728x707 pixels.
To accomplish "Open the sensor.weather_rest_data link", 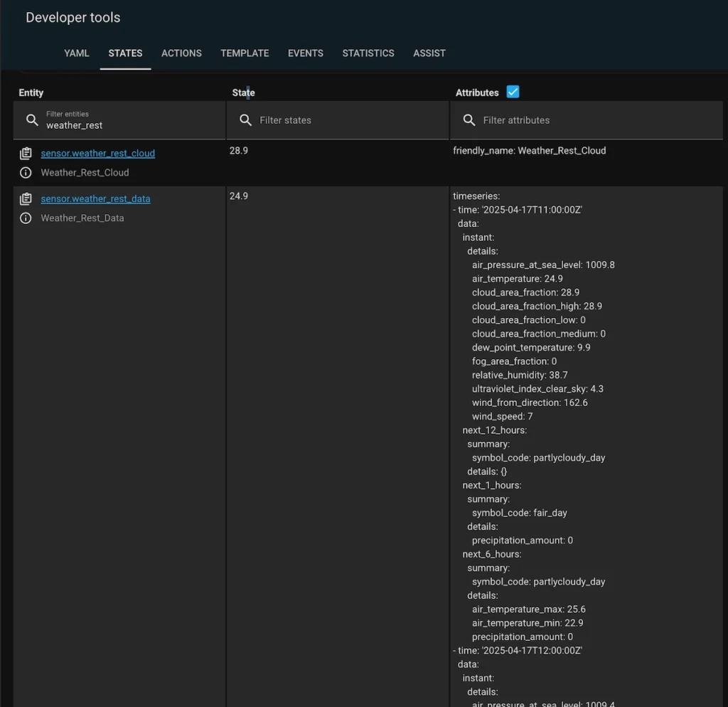I will pos(95,199).
